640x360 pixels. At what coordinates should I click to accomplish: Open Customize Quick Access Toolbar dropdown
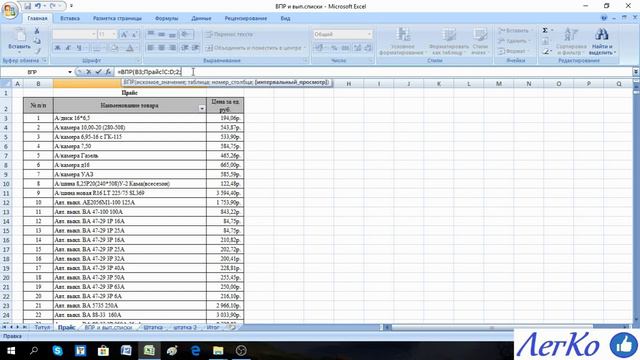71,6
